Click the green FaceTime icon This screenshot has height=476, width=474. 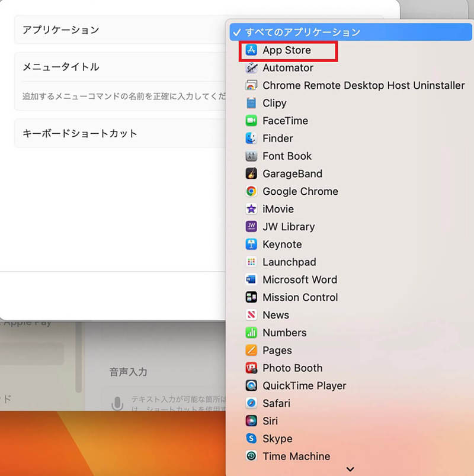(x=251, y=121)
